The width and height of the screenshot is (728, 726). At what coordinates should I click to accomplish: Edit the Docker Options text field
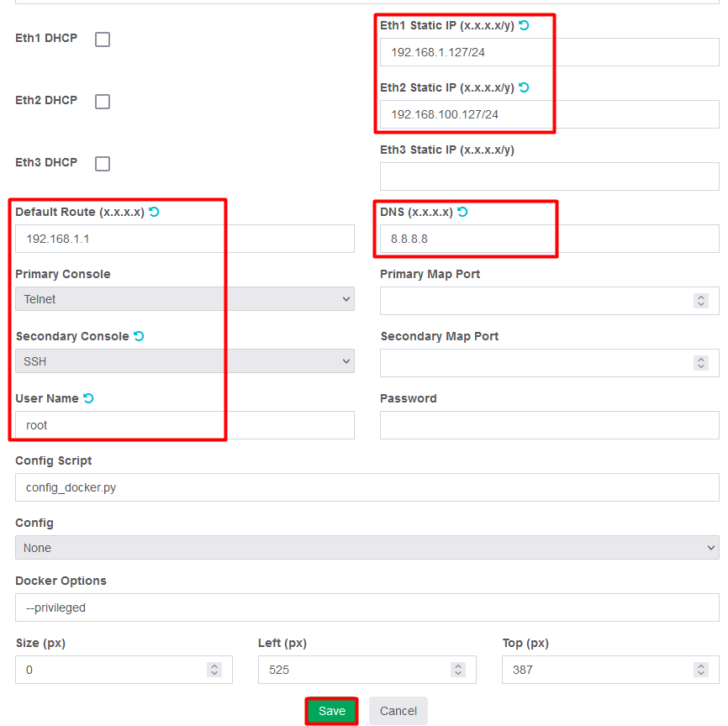point(367,608)
